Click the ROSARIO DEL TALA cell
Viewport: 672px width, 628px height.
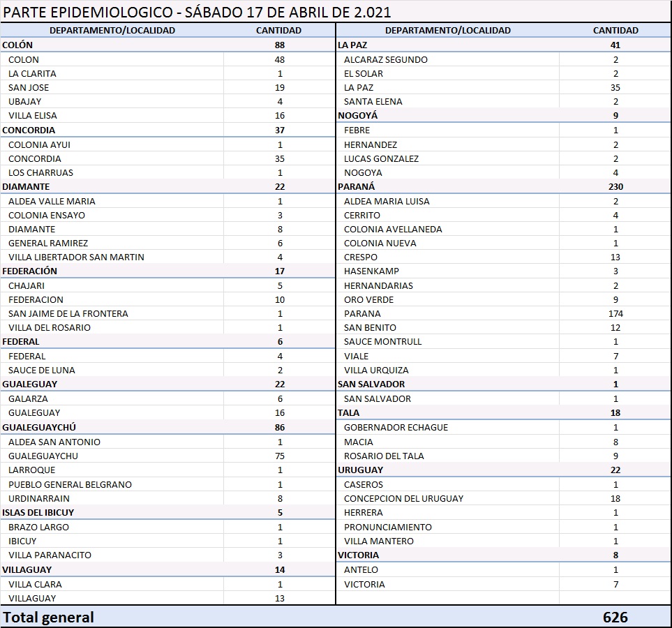384,456
